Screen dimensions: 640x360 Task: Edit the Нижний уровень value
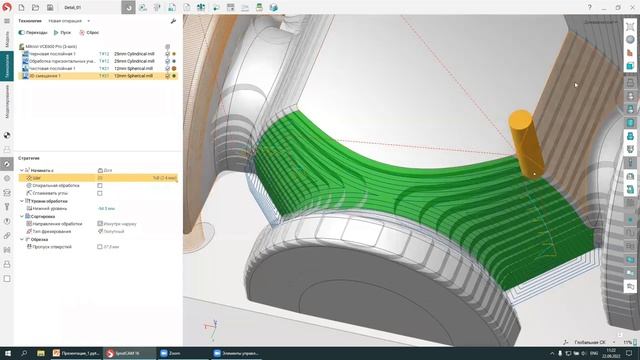tap(107, 209)
